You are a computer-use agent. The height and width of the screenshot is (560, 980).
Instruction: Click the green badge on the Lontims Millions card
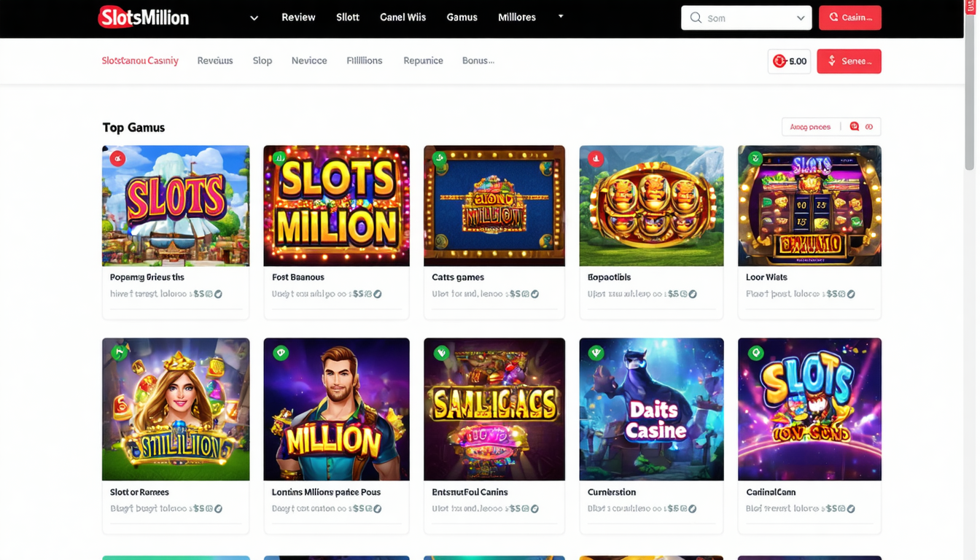click(281, 353)
